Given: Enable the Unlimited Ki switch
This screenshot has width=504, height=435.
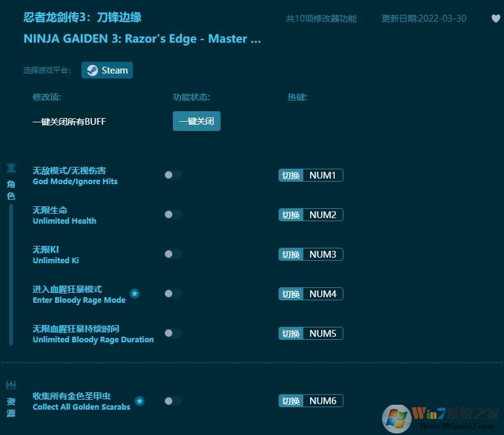Looking at the screenshot, I should tap(173, 254).
